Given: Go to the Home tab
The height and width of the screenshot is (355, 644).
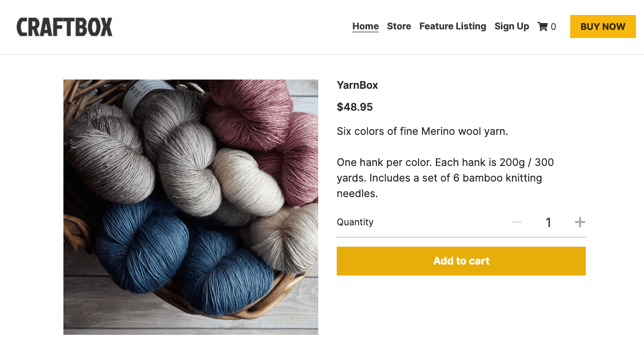Looking at the screenshot, I should (x=366, y=26).
